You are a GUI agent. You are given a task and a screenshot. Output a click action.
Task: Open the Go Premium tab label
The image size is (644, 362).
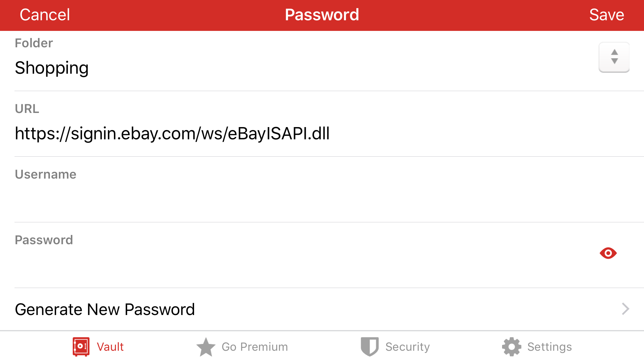[255, 347]
